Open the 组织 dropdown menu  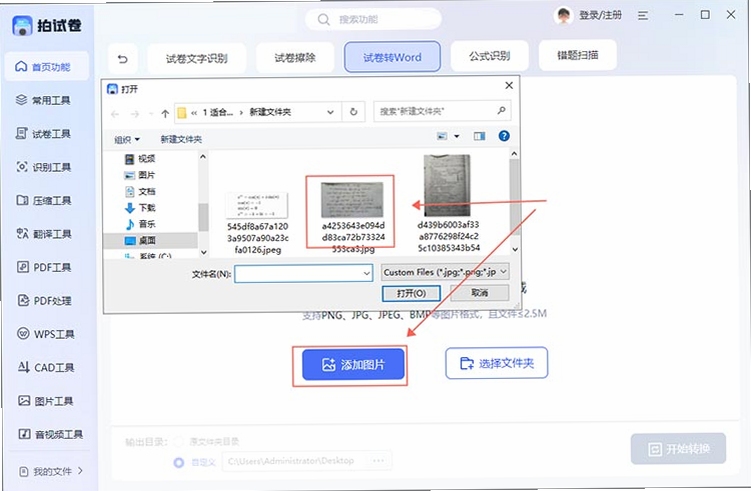point(127,139)
